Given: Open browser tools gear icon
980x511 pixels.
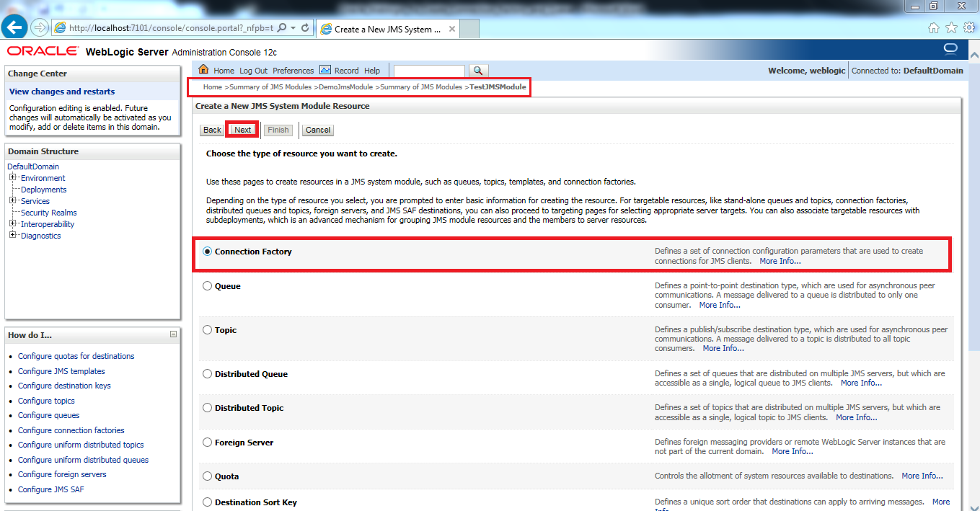Looking at the screenshot, I should coord(969,27).
